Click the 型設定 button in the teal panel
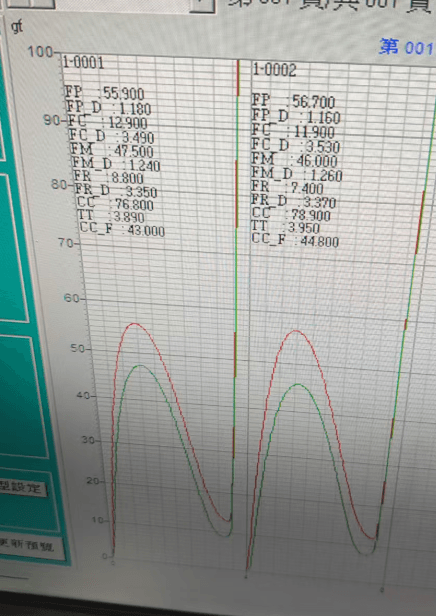Viewport: 436px width, 616px height. tap(22, 488)
